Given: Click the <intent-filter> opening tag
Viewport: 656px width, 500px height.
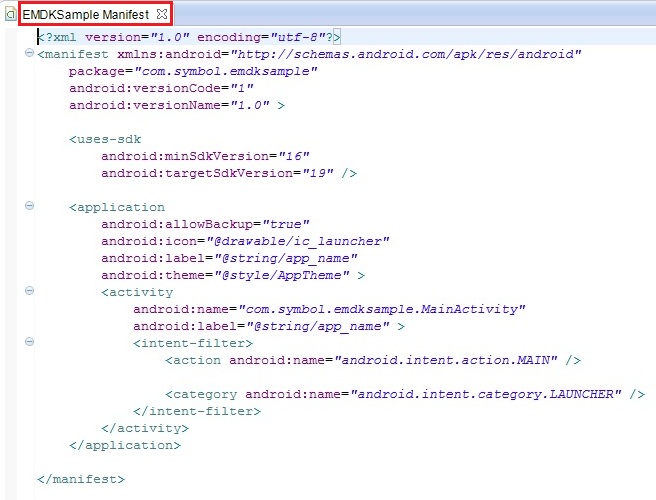Looking at the screenshot, I should 193,343.
